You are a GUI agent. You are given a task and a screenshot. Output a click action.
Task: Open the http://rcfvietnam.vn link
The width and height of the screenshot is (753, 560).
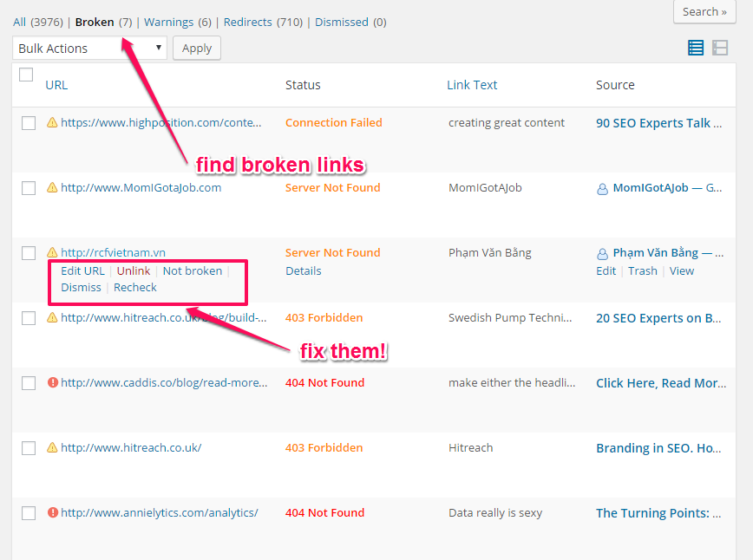coord(113,252)
